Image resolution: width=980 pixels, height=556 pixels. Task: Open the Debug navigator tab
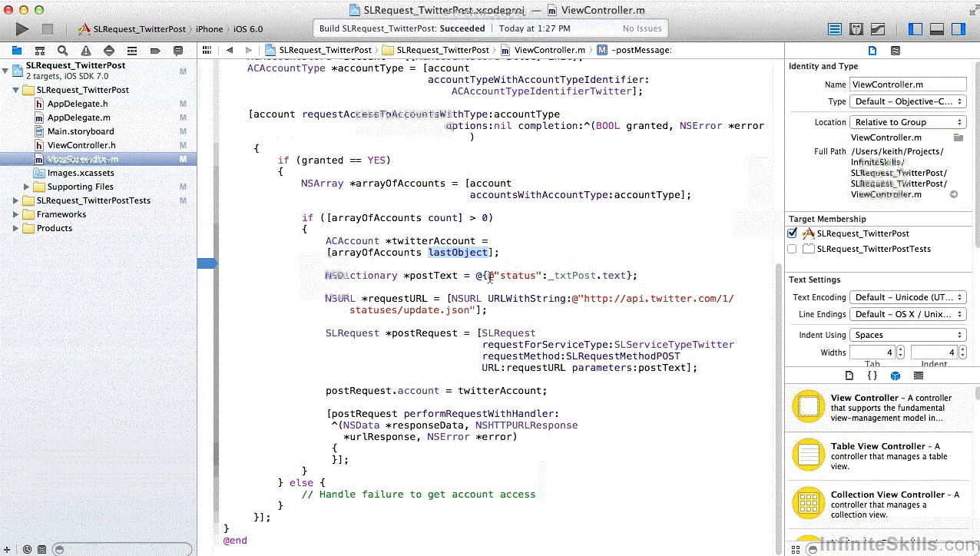(x=132, y=51)
